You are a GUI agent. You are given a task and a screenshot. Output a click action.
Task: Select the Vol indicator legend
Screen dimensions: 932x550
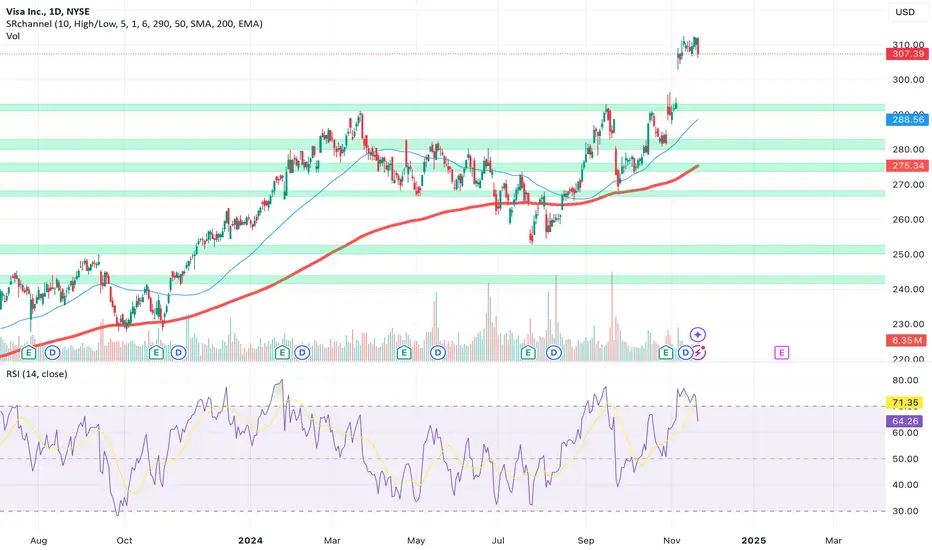pyautogui.click(x=13, y=36)
